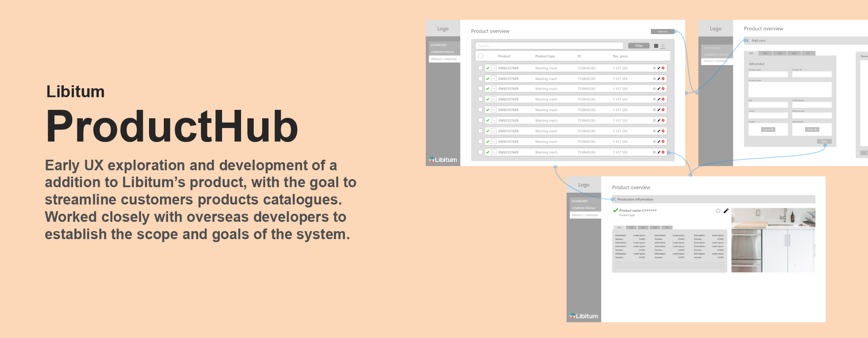Click red delete icon on last product row
Image resolution: width=868 pixels, height=338 pixels.
[663, 152]
